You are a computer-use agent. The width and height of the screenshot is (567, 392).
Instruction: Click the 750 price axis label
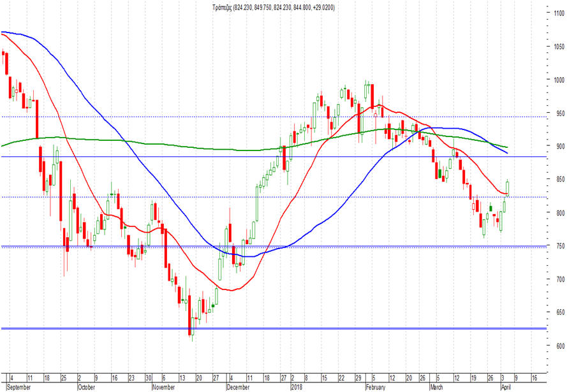(560, 246)
